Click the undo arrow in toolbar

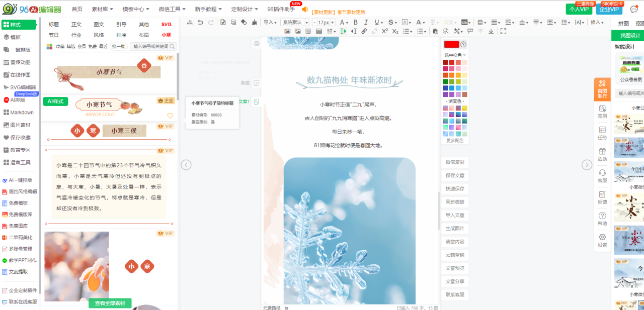201,22
